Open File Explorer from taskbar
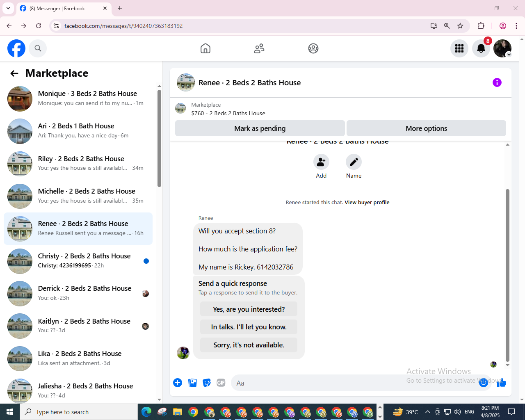 [x=177, y=412]
